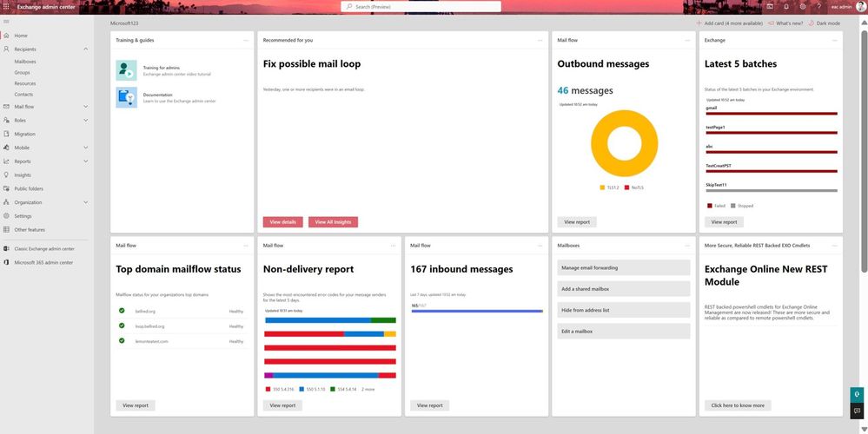The width and height of the screenshot is (868, 434).
Task: Click Hide from address list
Action: pos(624,310)
